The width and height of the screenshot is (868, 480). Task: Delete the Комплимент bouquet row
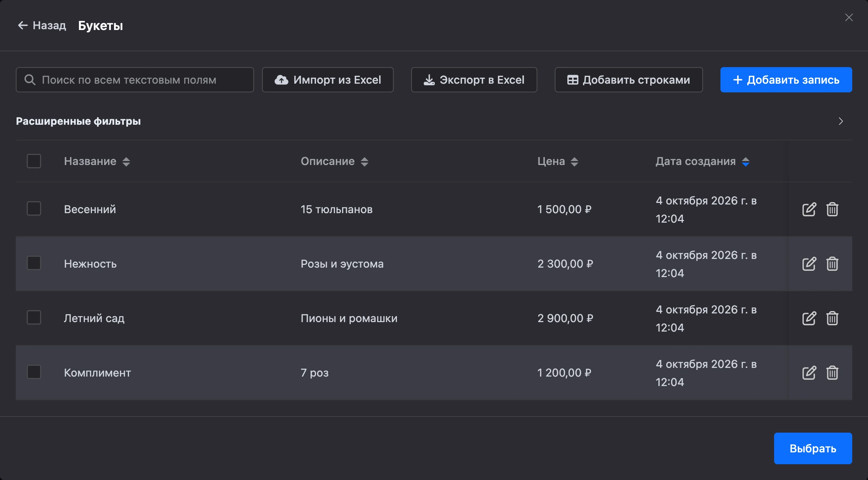[x=832, y=373]
